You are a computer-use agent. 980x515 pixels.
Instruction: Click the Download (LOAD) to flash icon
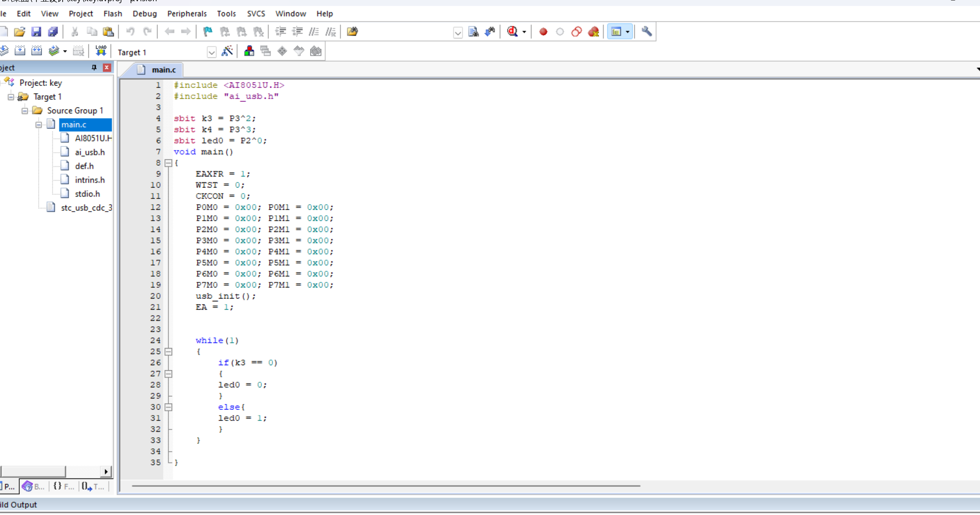click(x=101, y=51)
